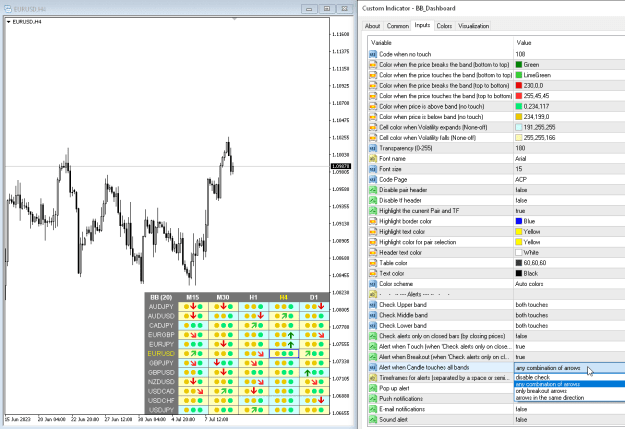Click the icon beside 'Check Upper band'

[373, 305]
